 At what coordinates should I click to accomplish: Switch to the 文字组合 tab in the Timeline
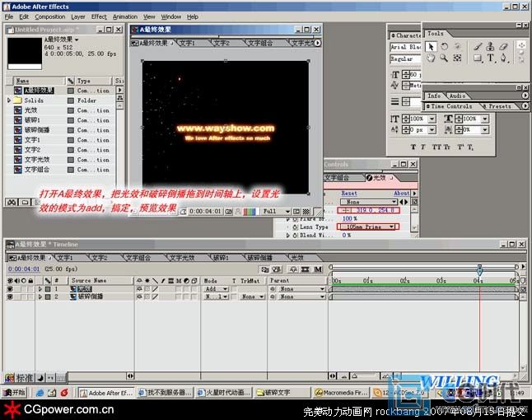[x=138, y=258]
